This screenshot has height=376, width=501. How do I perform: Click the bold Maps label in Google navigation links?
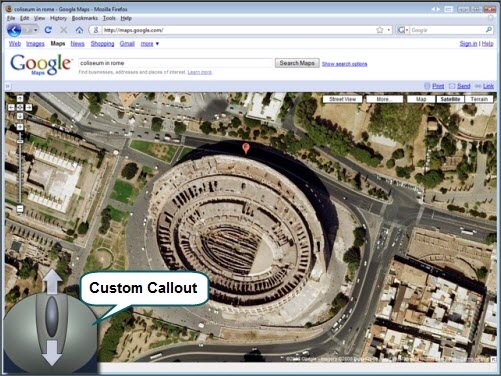click(58, 44)
